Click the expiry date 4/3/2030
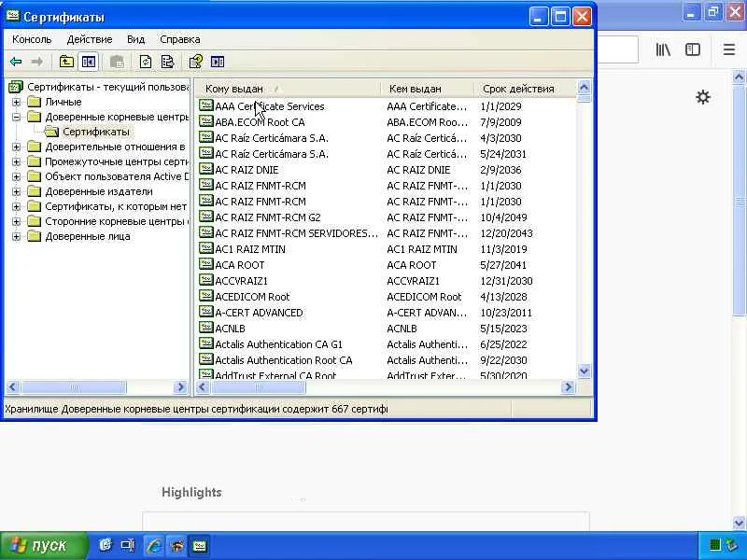This screenshot has height=560, width=747. [x=500, y=138]
